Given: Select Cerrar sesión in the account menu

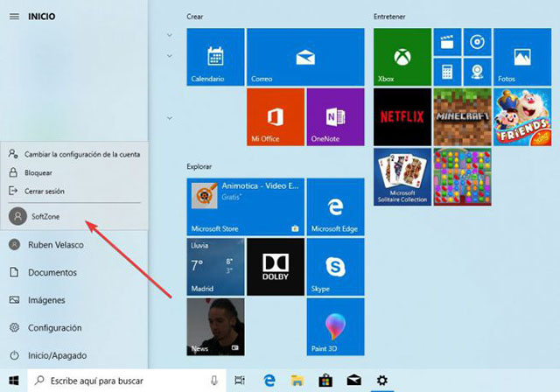Looking at the screenshot, I should 74,192.
